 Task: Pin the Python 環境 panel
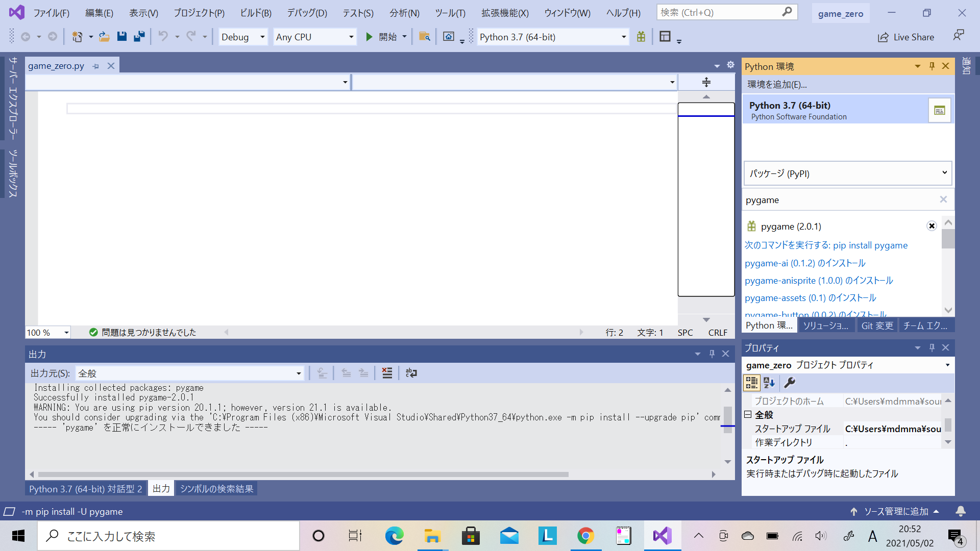[932, 66]
